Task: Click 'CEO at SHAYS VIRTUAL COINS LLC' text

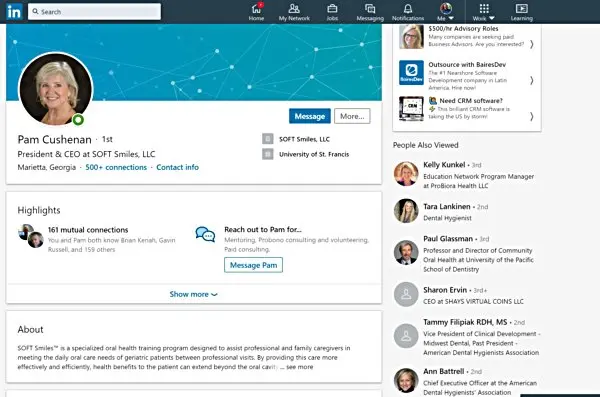Action: coord(473,301)
